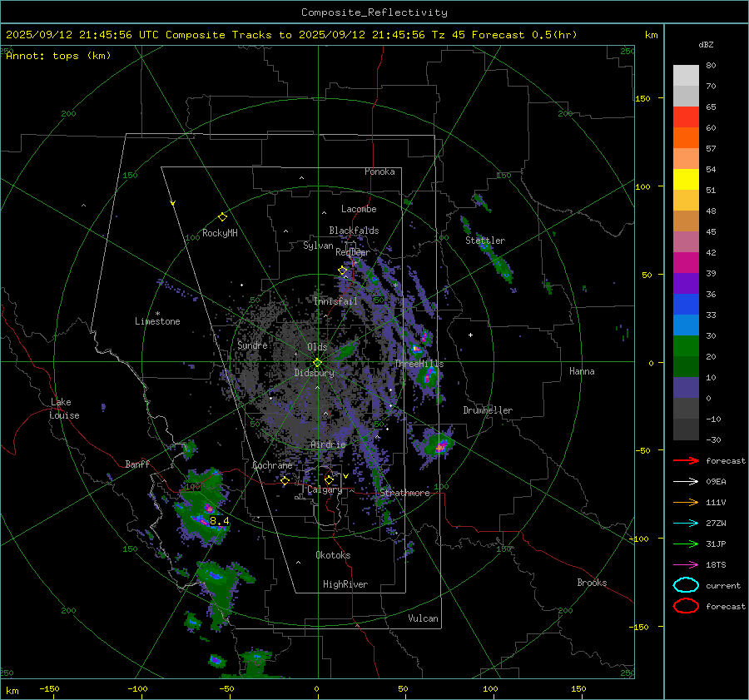Click the Composite_Reflectivity title
Screen dimensions: 749x700
374,12
